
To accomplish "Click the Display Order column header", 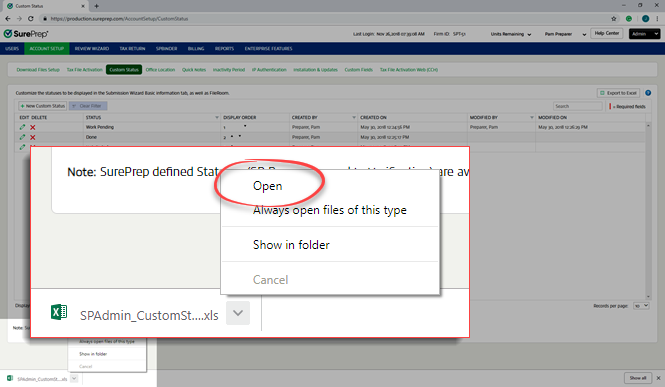I will pos(240,117).
